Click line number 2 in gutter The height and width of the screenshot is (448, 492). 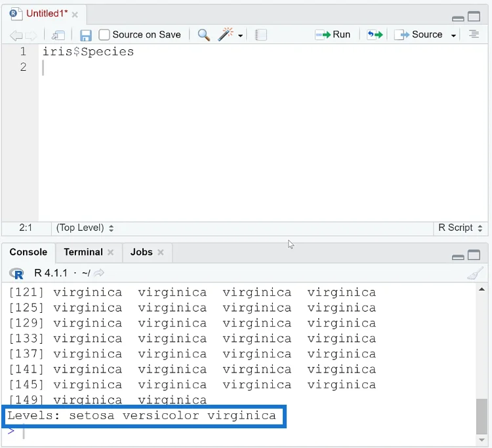point(23,67)
